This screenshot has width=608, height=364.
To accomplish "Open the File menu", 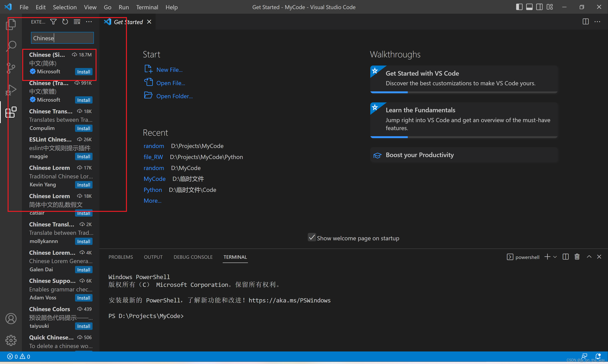I will 24,7.
